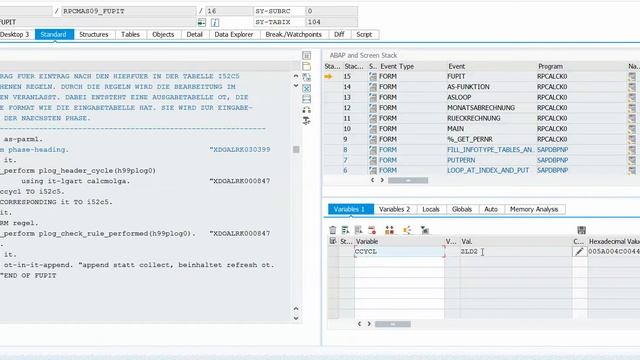Open the Detail tab

pyautogui.click(x=195, y=35)
